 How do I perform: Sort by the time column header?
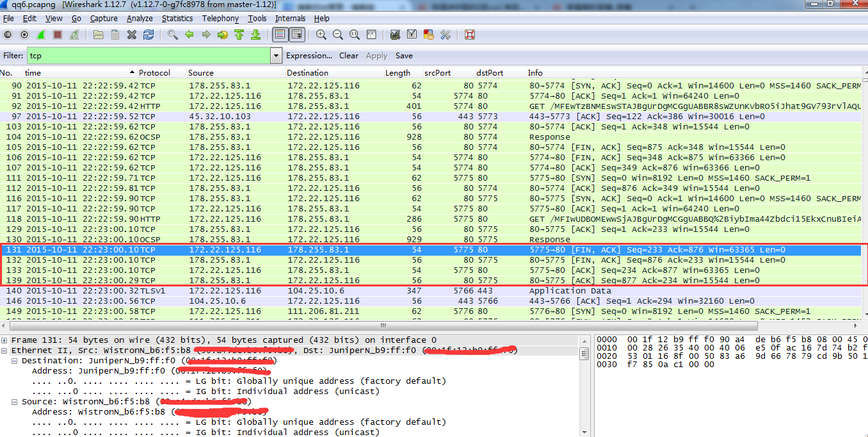click(80, 72)
